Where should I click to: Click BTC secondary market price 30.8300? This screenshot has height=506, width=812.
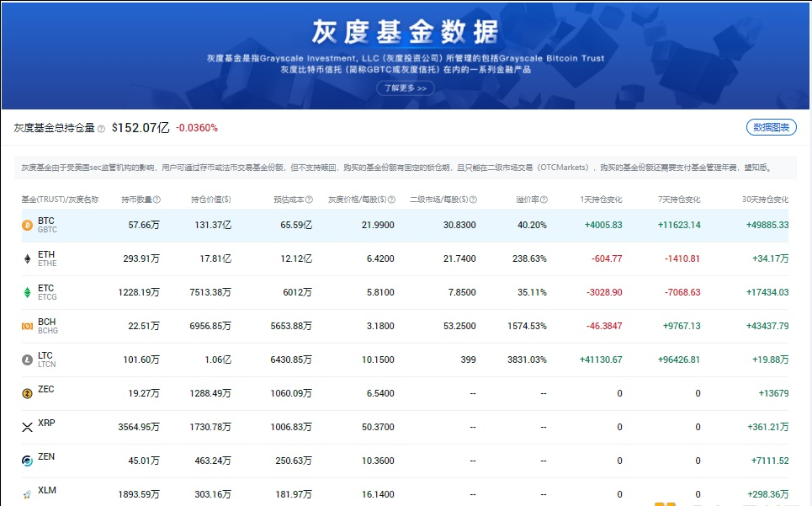(459, 226)
